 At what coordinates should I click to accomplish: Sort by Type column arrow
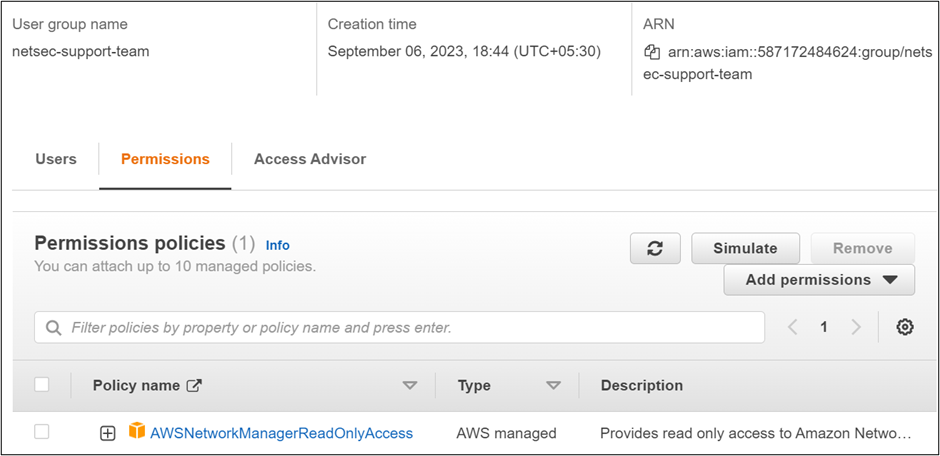[x=553, y=385]
